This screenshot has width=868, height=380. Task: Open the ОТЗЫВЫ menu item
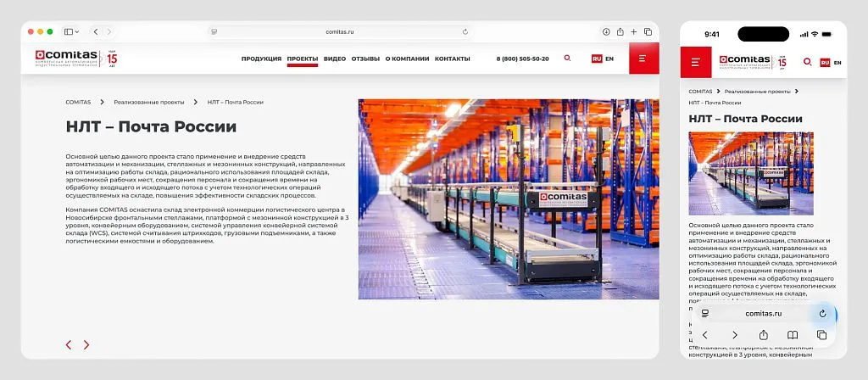(365, 59)
